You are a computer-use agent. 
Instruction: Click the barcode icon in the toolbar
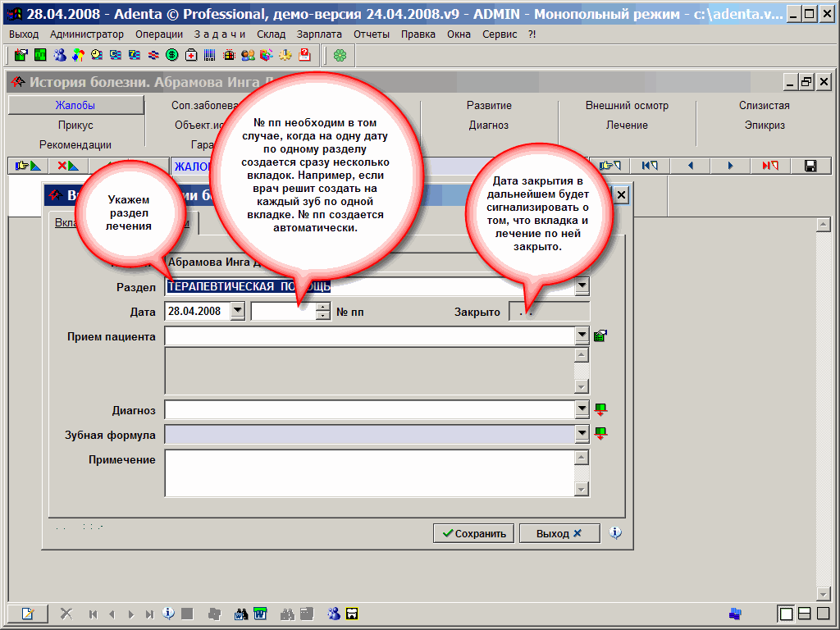[x=210, y=55]
